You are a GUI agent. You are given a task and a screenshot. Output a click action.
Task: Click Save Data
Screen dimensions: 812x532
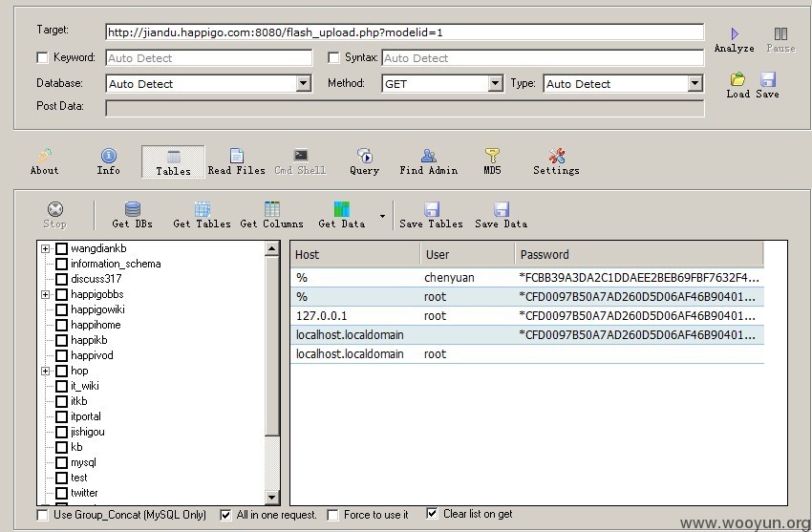click(501, 215)
